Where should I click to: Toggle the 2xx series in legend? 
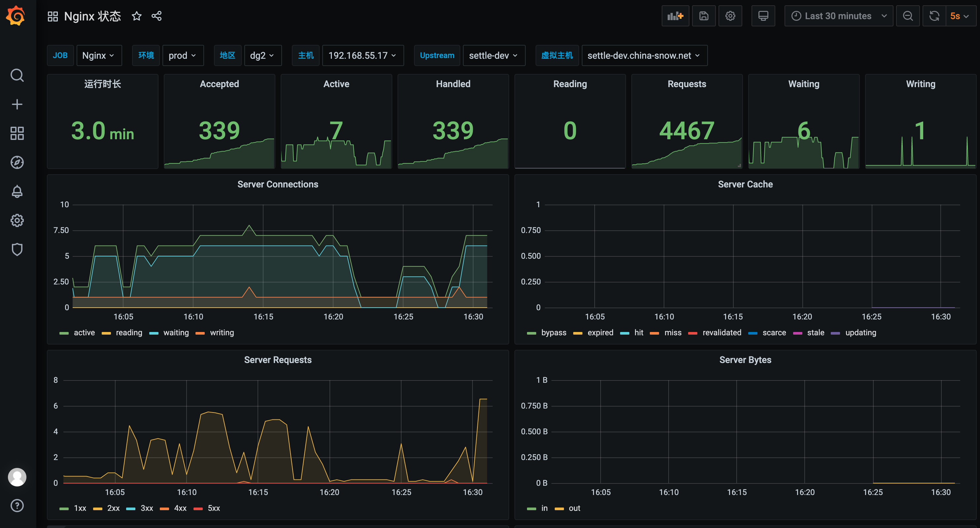point(113,508)
